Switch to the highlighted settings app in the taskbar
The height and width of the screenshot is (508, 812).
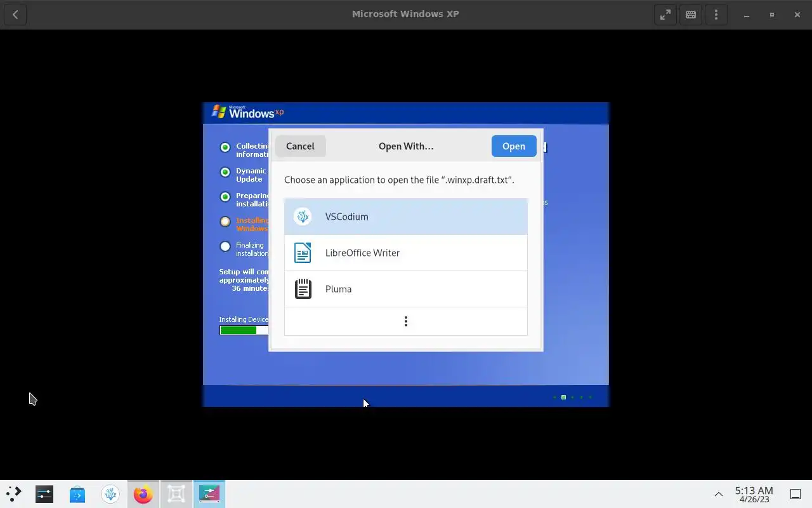[x=209, y=494]
